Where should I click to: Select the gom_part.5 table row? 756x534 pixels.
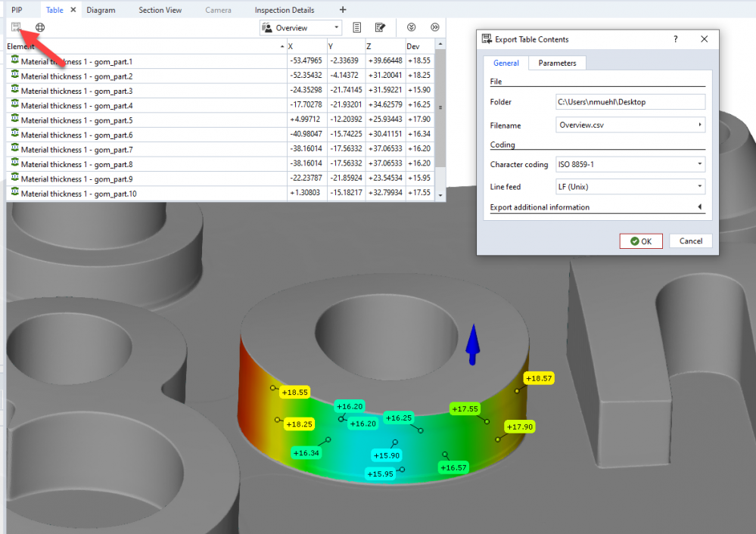(x=76, y=120)
